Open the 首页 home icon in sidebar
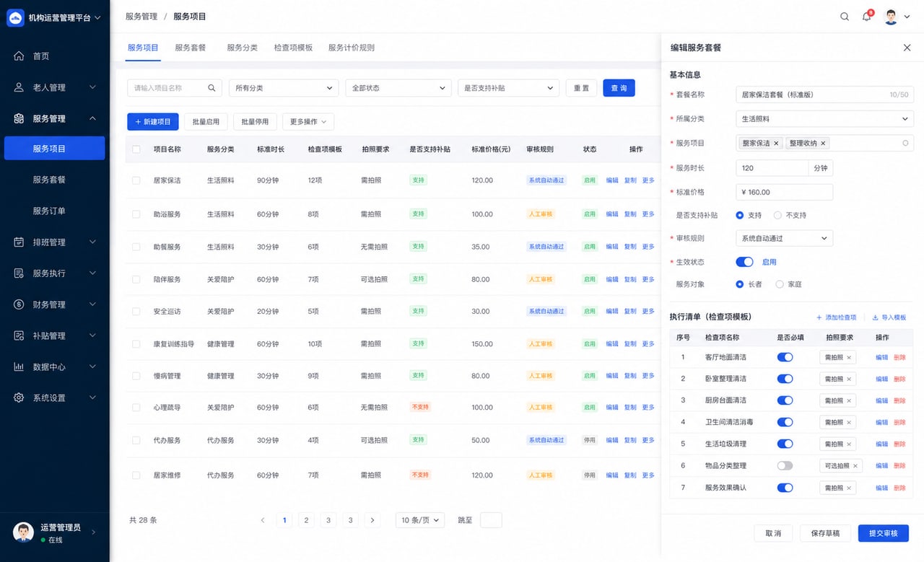Image resolution: width=924 pixels, height=562 pixels. click(x=19, y=56)
